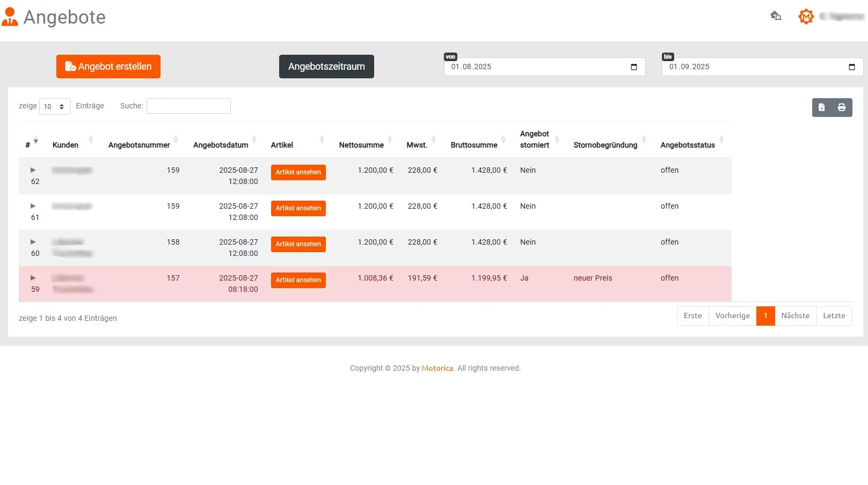Click the orange user icon beside Angebote
The width and height of the screenshot is (868, 485).
(x=10, y=17)
